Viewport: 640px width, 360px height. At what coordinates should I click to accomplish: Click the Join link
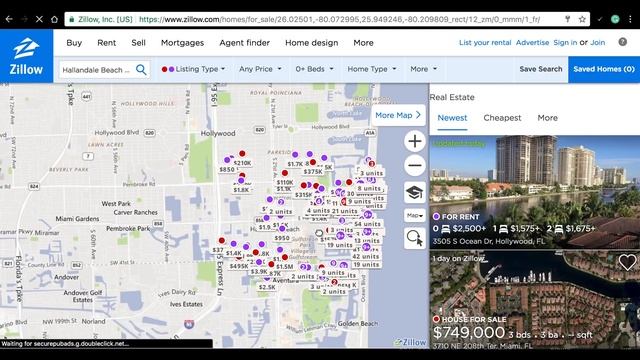[598, 42]
